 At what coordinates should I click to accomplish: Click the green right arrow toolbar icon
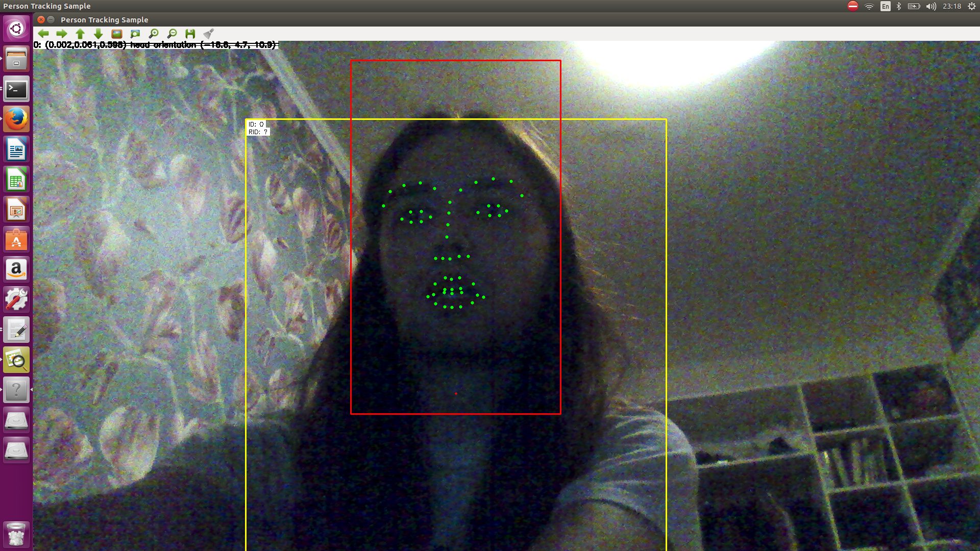[62, 34]
